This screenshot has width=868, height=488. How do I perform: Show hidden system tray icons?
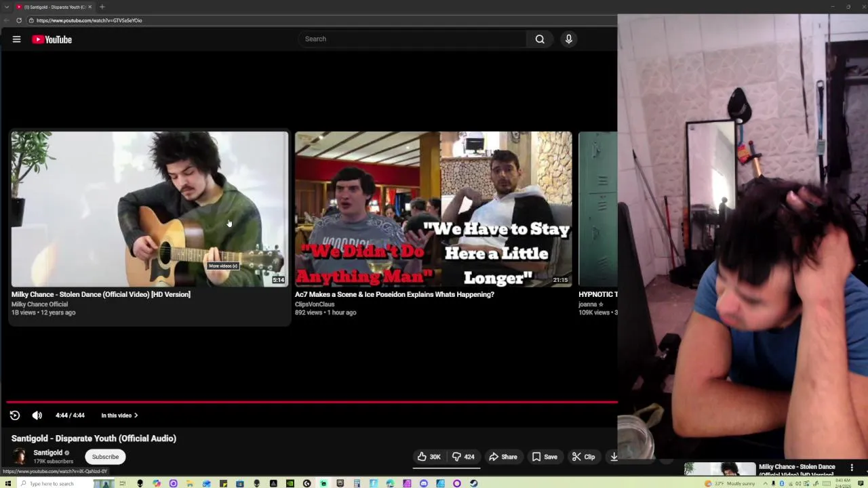[x=765, y=483]
